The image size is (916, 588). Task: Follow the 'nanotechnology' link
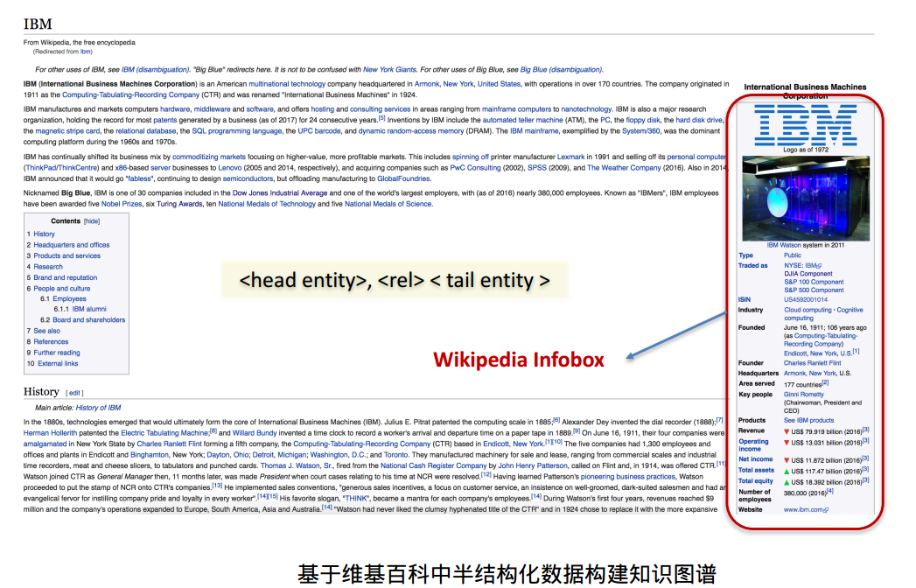[586, 109]
